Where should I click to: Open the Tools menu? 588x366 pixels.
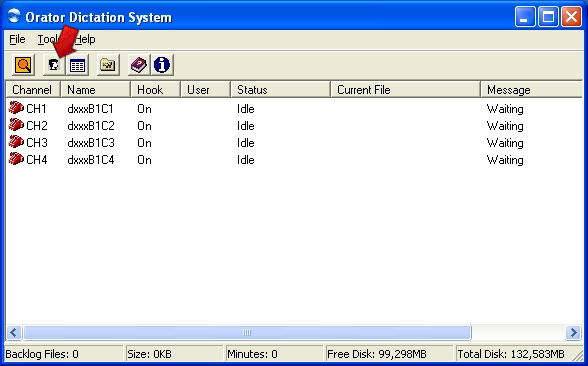(x=49, y=39)
